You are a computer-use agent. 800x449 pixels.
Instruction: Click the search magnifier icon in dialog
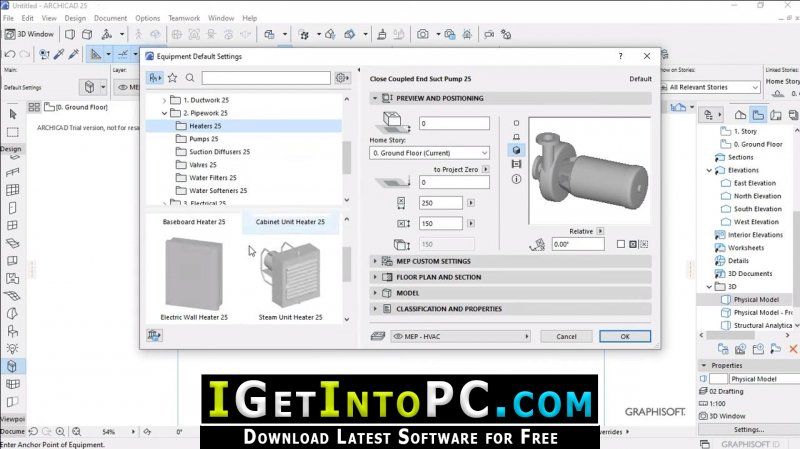click(x=190, y=78)
